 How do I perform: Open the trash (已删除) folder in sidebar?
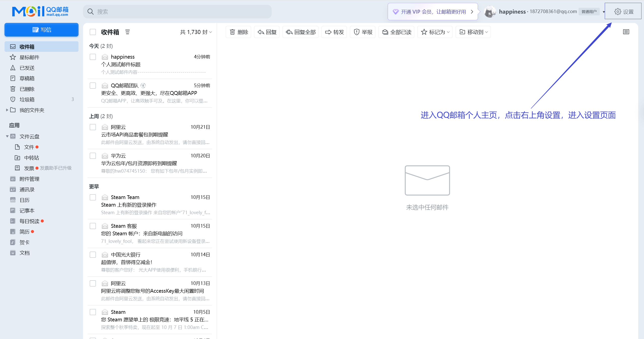(x=27, y=89)
